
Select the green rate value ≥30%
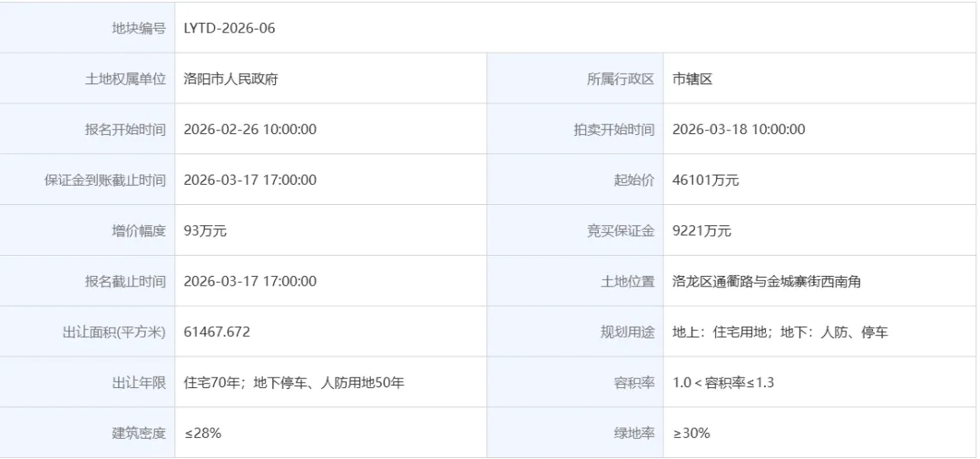pos(691,434)
